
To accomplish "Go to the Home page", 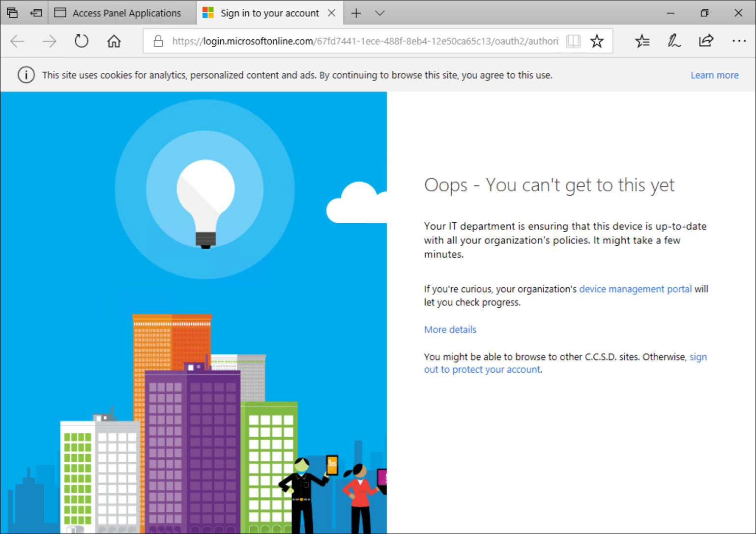I will pyautogui.click(x=114, y=41).
